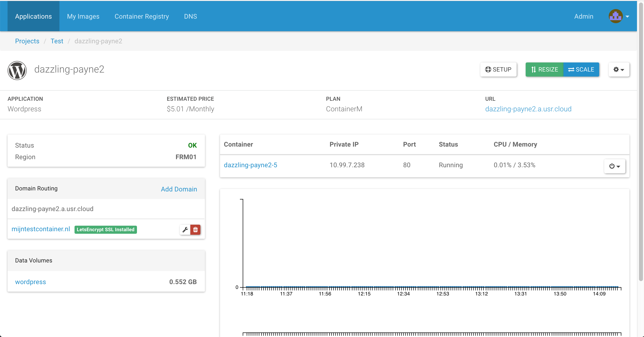Expand the caret beside the user avatar
The width and height of the screenshot is (644, 337).
click(627, 17)
